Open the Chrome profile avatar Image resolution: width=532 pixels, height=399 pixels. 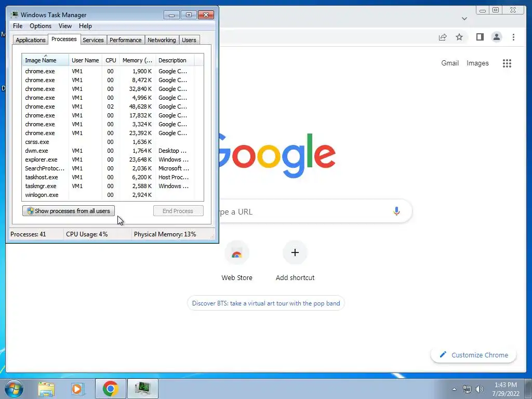point(496,37)
